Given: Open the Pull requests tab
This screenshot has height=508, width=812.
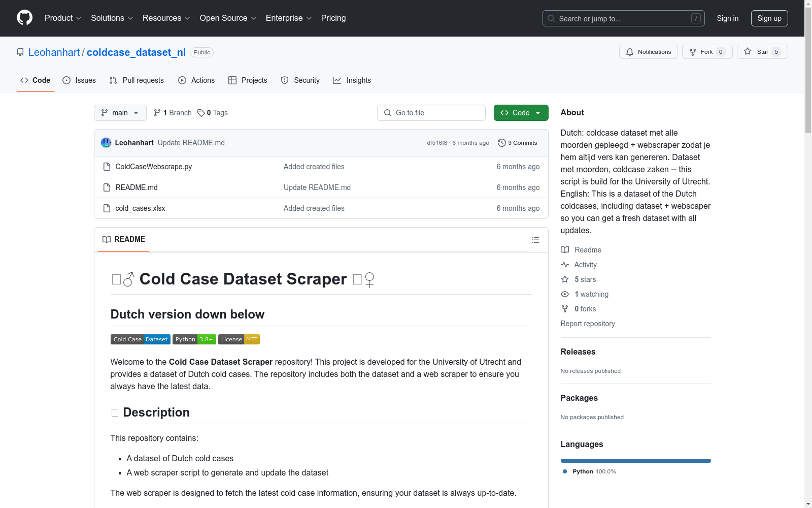Looking at the screenshot, I should [137, 80].
